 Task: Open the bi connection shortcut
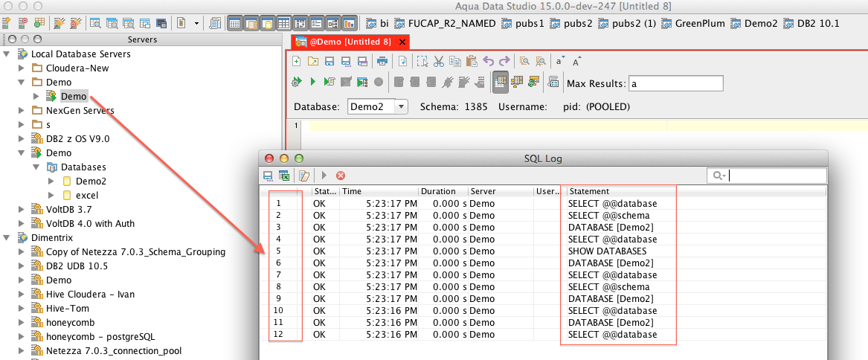pyautogui.click(x=377, y=23)
